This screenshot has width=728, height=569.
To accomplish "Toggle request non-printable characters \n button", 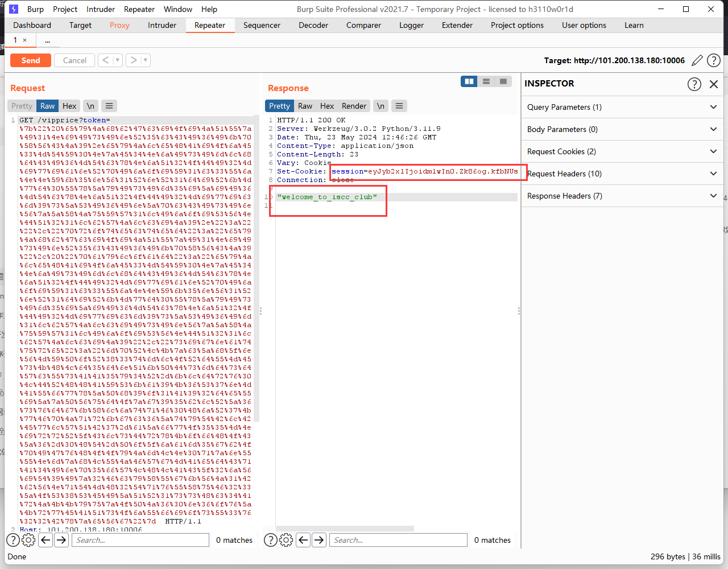I will tap(90, 106).
